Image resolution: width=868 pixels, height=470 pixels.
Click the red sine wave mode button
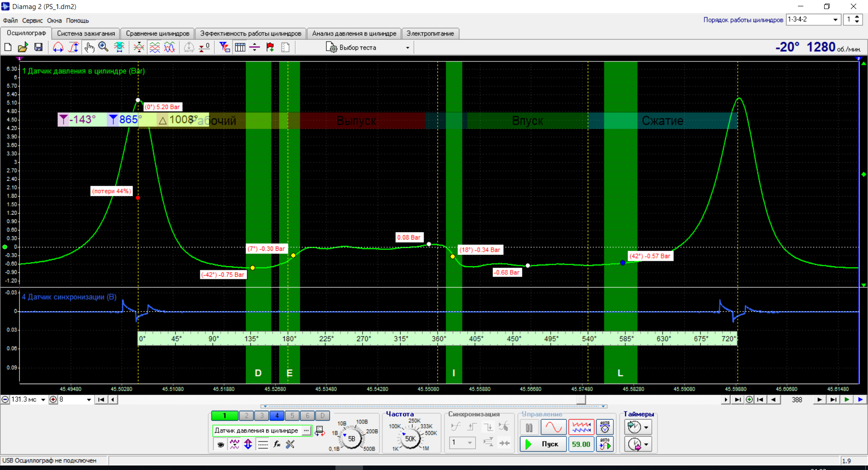point(553,427)
